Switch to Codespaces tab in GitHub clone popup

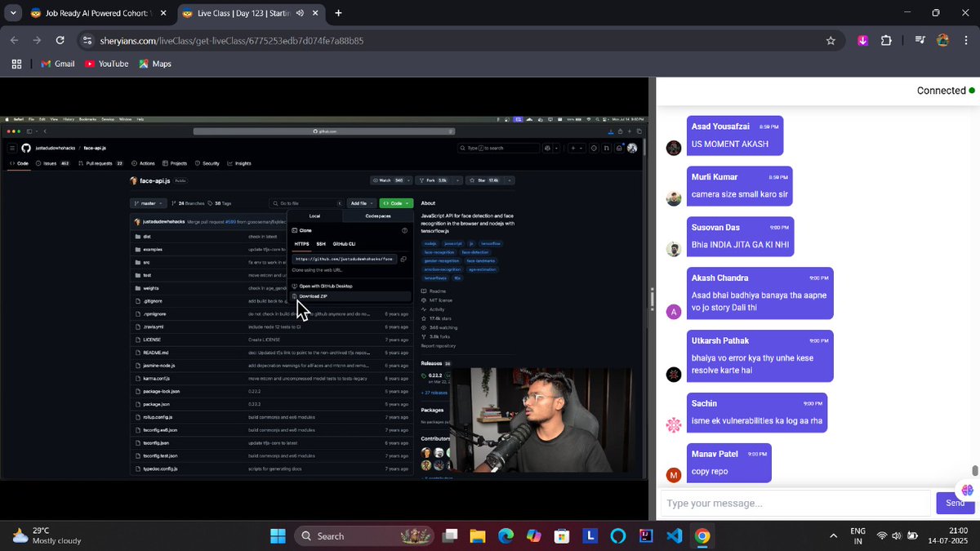(378, 216)
